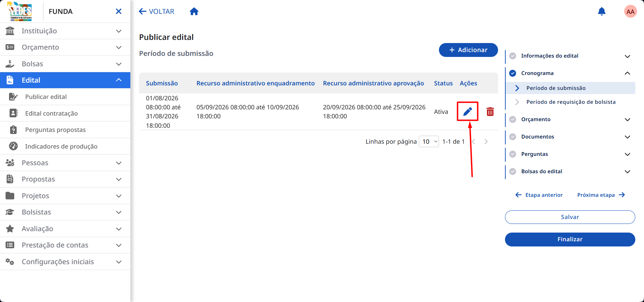This screenshot has width=644, height=302.
Task: Collapse the Cronograma step
Action: (627, 73)
